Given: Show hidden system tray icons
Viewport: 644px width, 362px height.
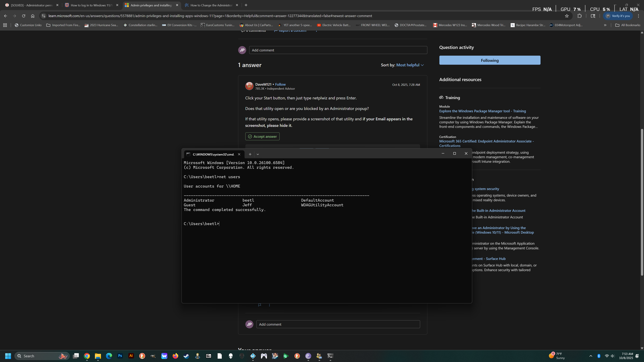Looking at the screenshot, I should pos(591,356).
